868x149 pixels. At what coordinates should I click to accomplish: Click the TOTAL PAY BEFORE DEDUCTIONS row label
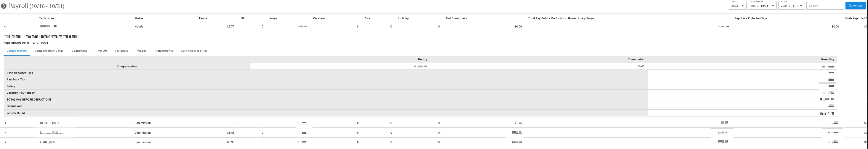(29, 100)
